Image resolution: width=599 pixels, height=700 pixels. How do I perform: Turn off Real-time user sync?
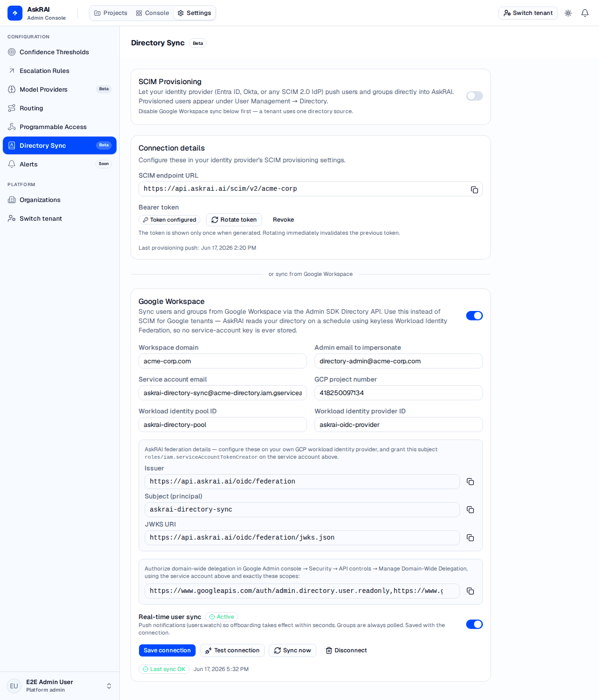tap(475, 624)
